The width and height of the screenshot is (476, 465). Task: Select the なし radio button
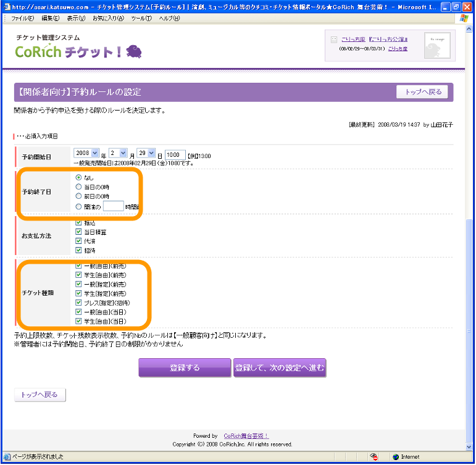[78, 178]
